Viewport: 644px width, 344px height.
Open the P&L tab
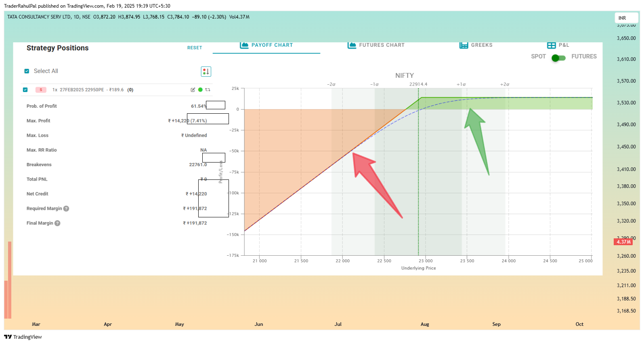pyautogui.click(x=558, y=45)
